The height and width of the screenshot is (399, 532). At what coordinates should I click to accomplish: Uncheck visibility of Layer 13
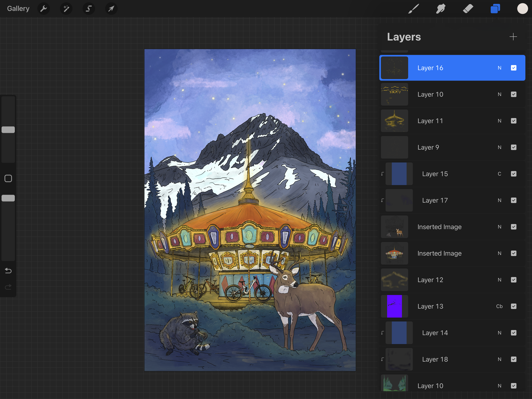513,306
